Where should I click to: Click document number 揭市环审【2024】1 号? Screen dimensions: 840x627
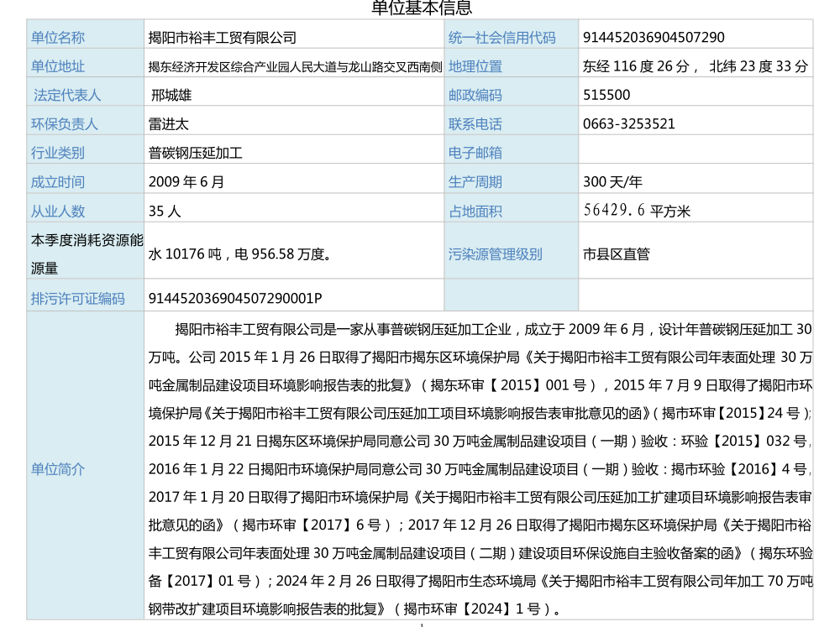coord(472,609)
